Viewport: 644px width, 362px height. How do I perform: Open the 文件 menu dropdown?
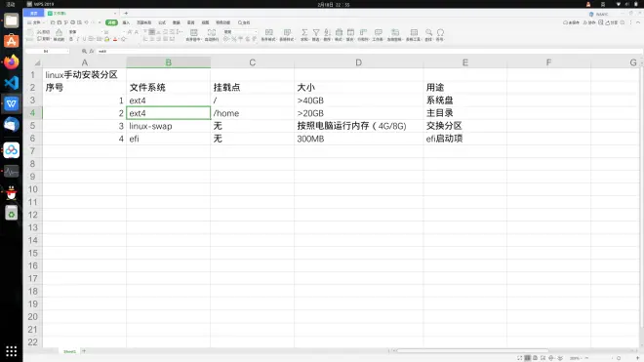point(36,22)
